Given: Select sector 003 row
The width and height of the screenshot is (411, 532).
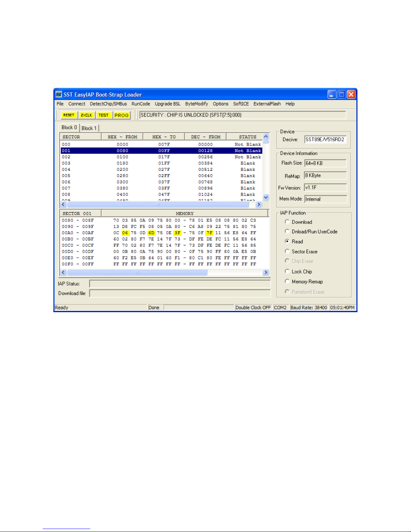Looking at the screenshot, I should tap(161, 163).
